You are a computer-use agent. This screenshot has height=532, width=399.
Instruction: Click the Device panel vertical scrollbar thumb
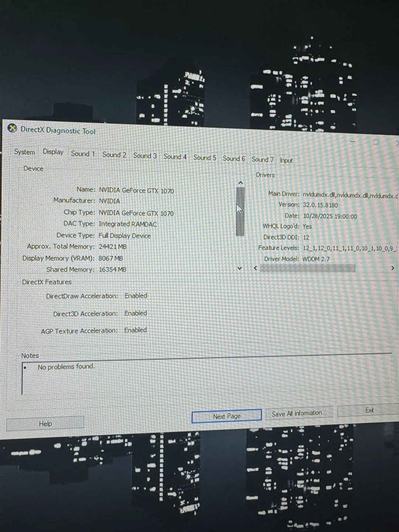(240, 211)
